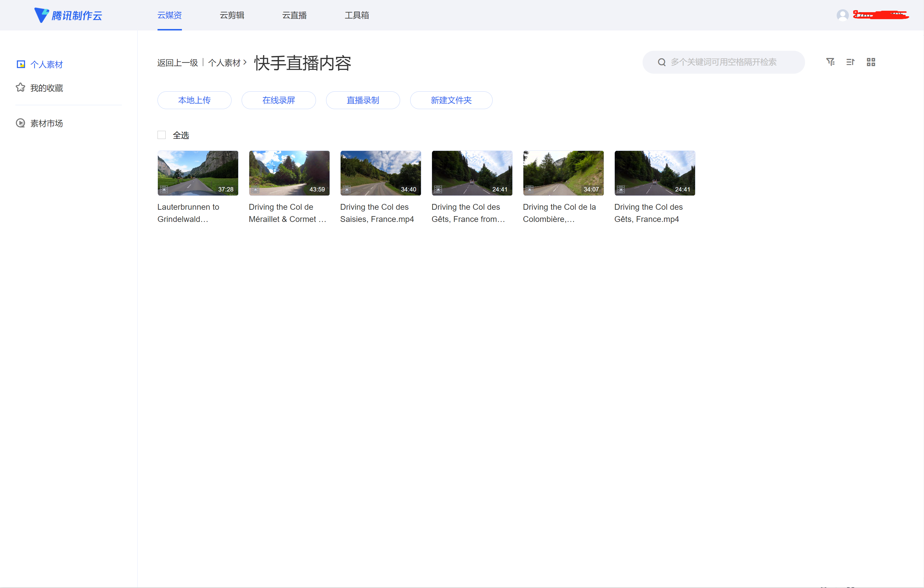Image resolution: width=924 pixels, height=588 pixels.
Task: Switch to grid view icon
Action: (x=871, y=62)
